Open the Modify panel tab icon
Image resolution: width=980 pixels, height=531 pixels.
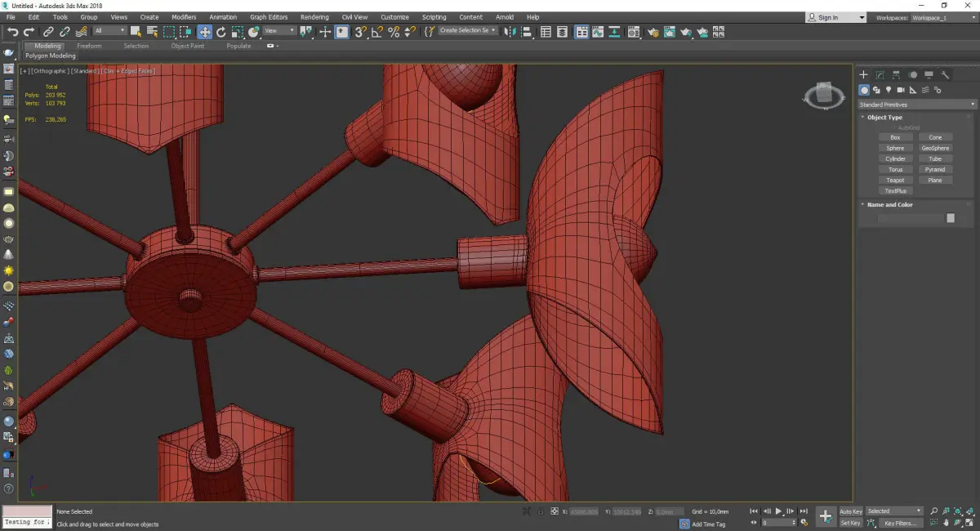880,75
